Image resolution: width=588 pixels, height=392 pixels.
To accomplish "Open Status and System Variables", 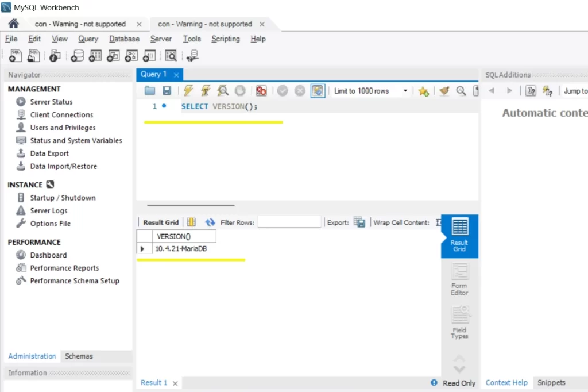I will click(76, 140).
